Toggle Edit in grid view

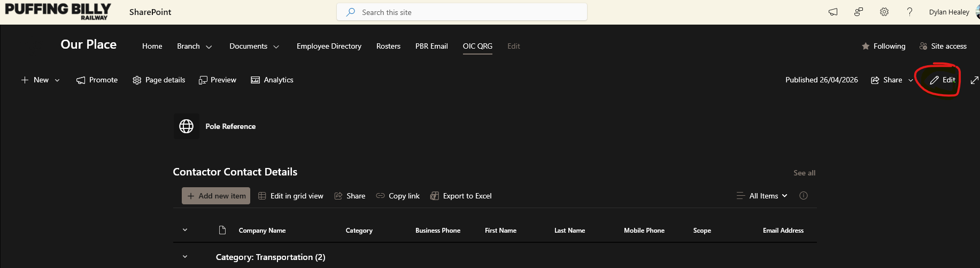pos(291,196)
